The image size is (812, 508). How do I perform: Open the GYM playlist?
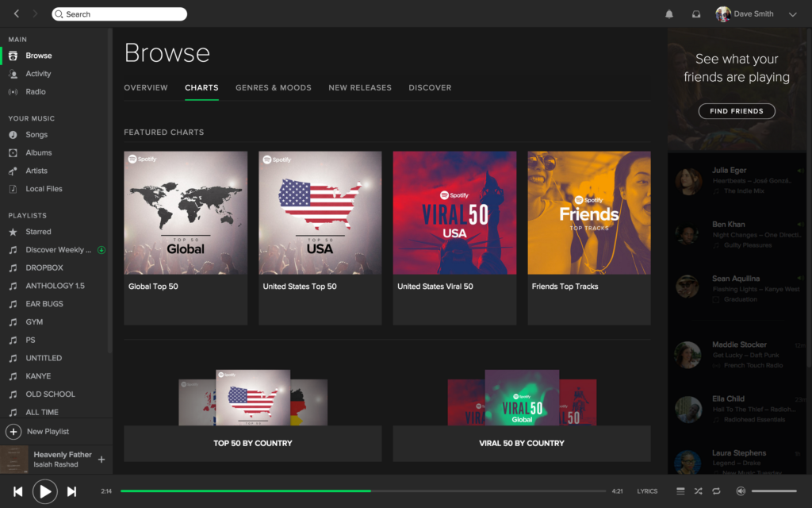[34, 322]
